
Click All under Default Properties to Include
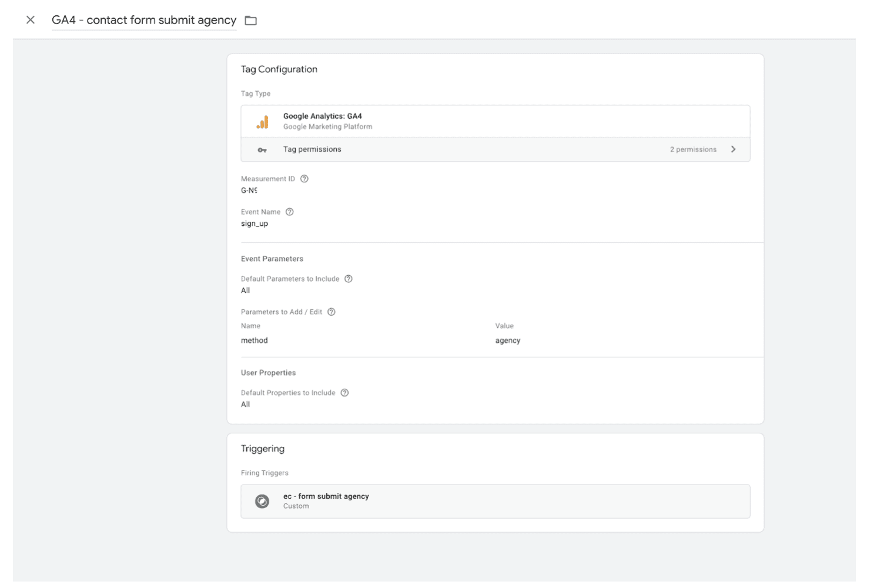point(246,405)
